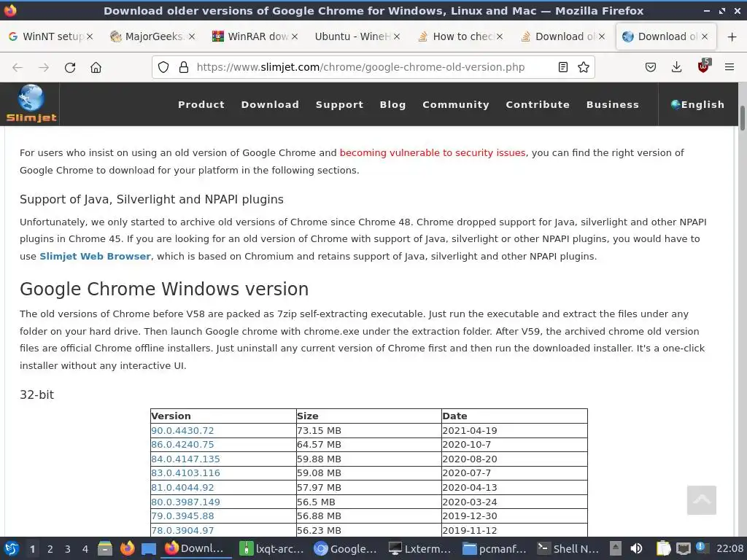Download Chrome version 80.0.3987.149
747x560 pixels.
[185, 502]
